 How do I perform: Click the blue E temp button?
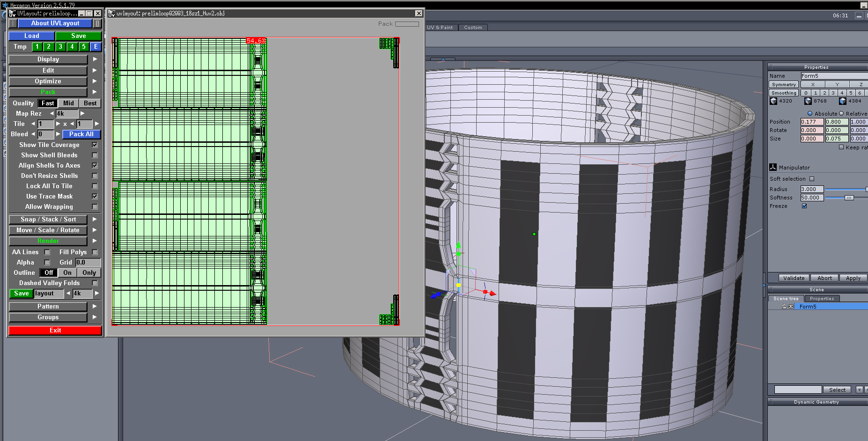96,47
